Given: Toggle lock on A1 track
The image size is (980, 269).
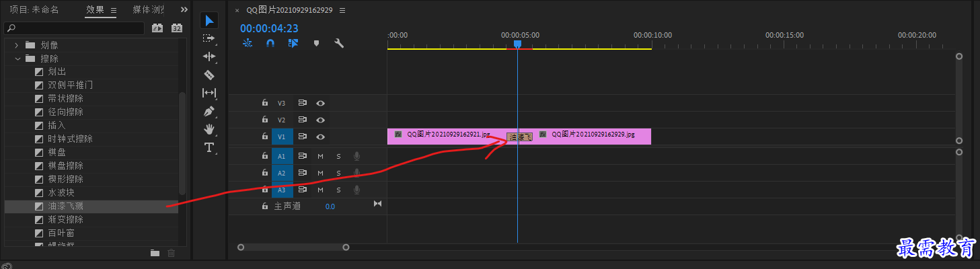Looking at the screenshot, I should (x=265, y=156).
